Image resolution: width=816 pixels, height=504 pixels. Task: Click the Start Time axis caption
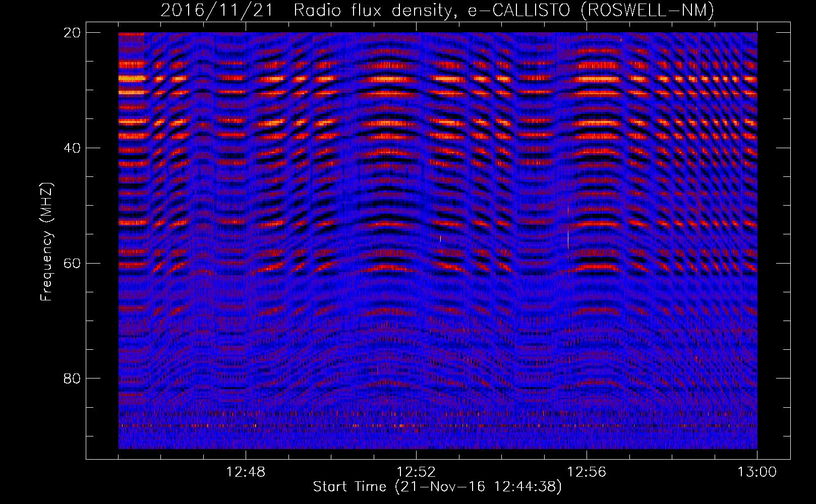pyautogui.click(x=437, y=487)
